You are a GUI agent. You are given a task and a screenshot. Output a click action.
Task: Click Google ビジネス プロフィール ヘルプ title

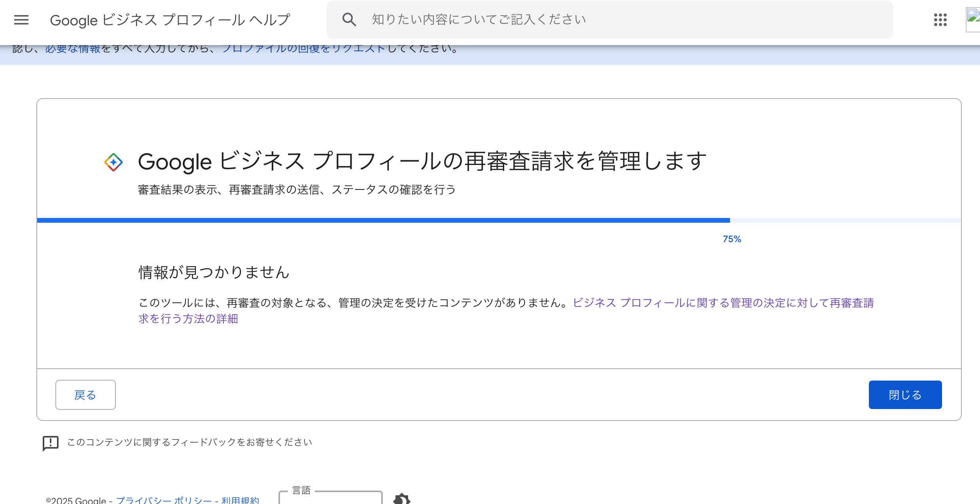click(x=170, y=20)
